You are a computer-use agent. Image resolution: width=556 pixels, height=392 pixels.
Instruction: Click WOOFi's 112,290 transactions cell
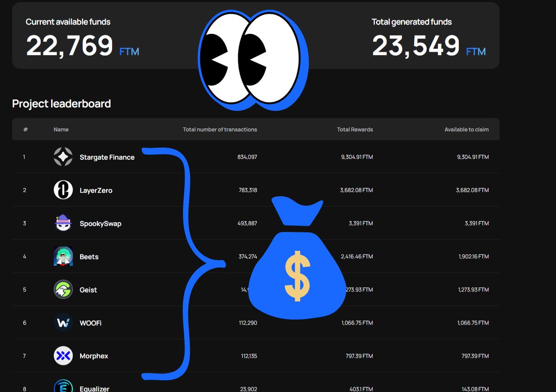tap(248, 323)
